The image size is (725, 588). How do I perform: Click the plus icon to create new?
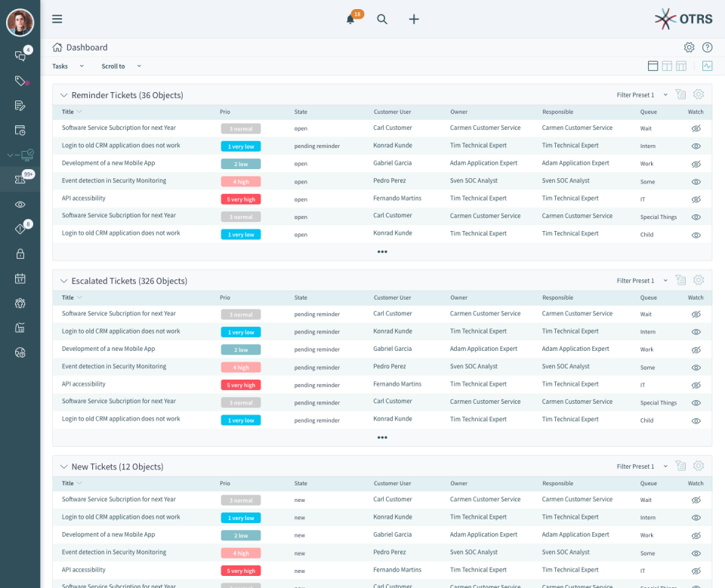[414, 20]
